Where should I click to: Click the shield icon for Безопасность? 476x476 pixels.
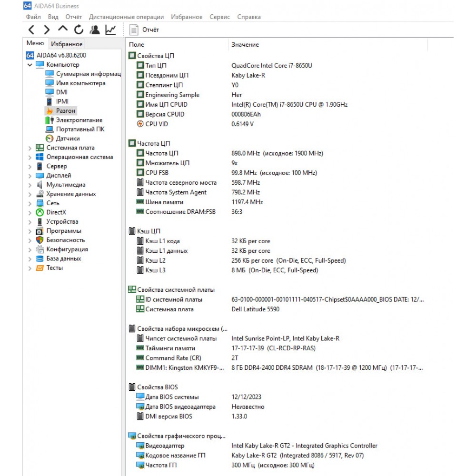pyautogui.click(x=40, y=240)
